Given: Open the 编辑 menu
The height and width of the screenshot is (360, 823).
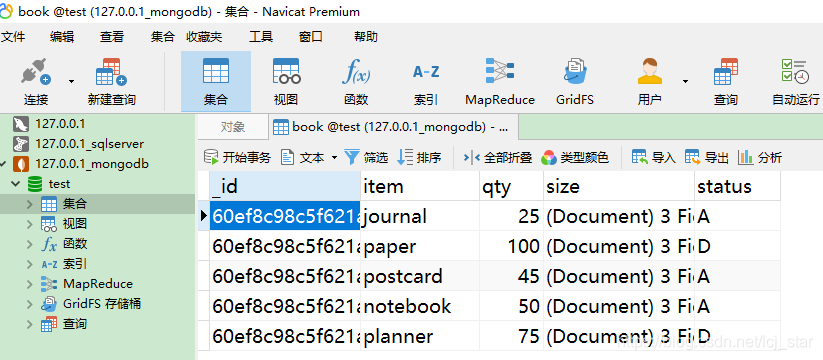Looking at the screenshot, I should pos(62,37).
